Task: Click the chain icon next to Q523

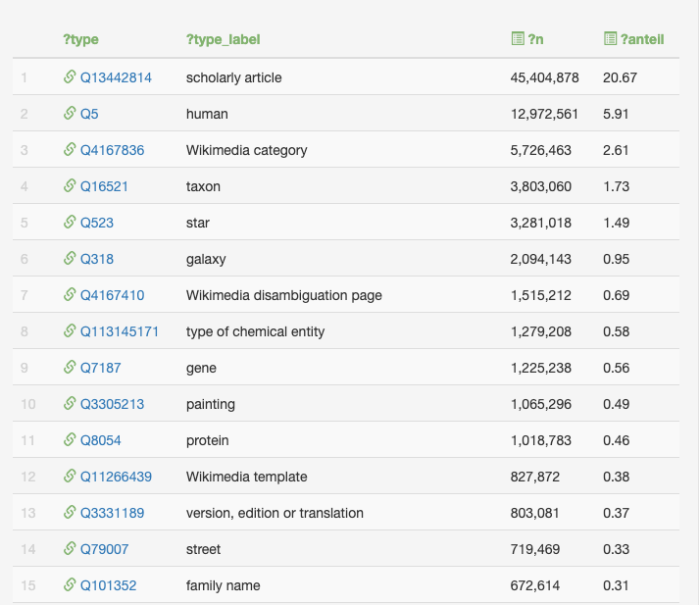Action: pyautogui.click(x=70, y=223)
